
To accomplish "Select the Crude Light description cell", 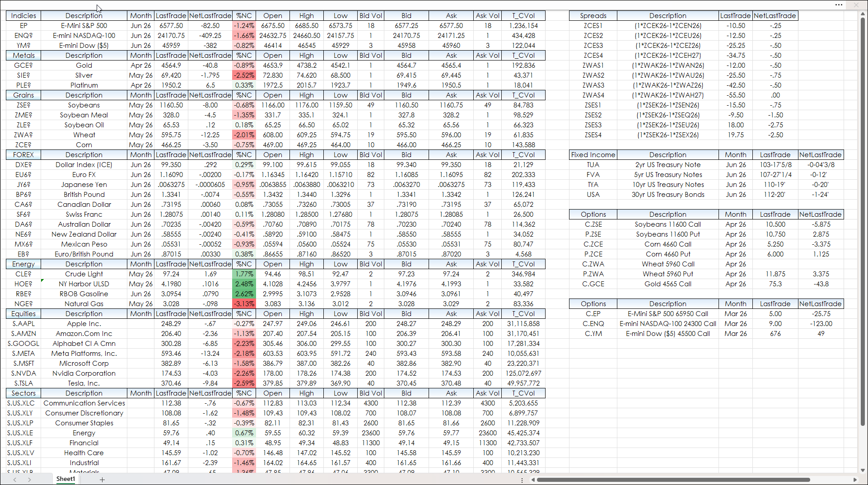I will [84, 274].
